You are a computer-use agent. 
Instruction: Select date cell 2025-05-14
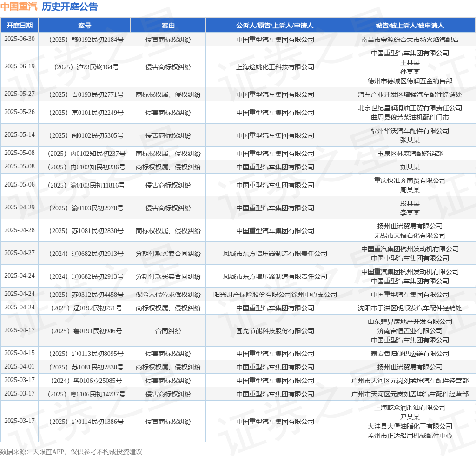point(20,134)
